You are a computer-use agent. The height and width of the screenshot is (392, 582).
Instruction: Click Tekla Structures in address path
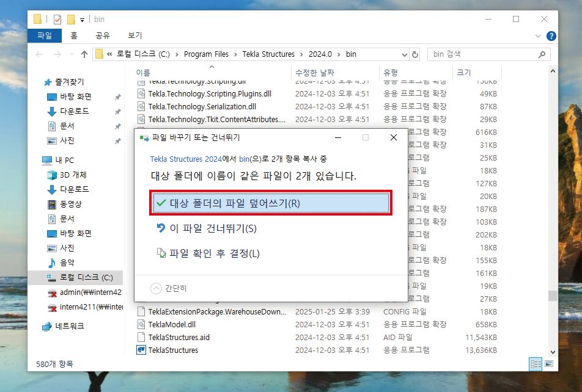pos(268,54)
